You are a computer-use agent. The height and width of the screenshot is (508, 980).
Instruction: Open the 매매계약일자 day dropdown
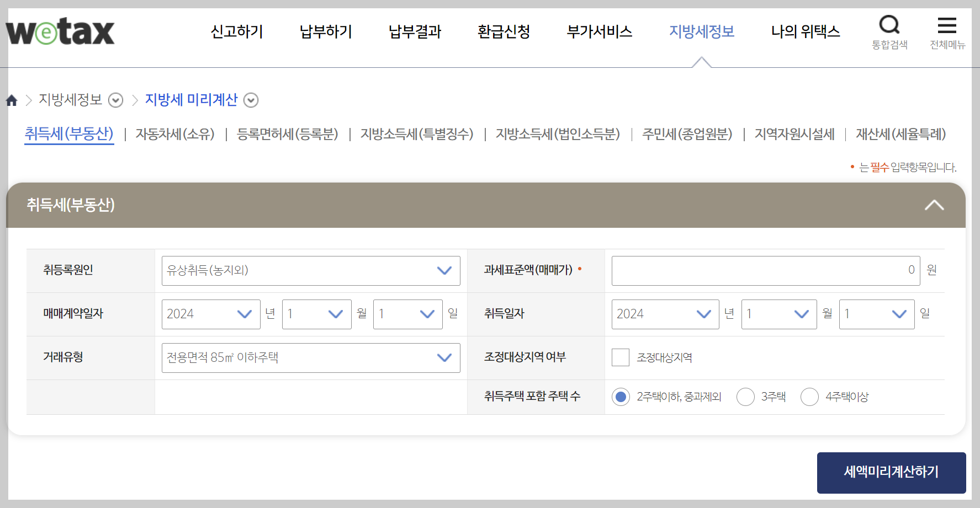pos(408,314)
